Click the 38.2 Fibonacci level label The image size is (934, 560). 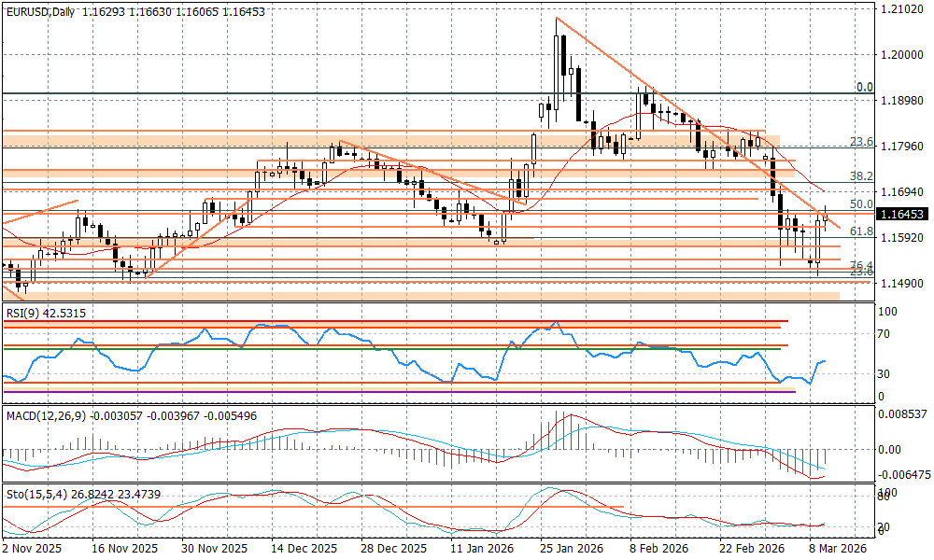pyautogui.click(x=860, y=175)
